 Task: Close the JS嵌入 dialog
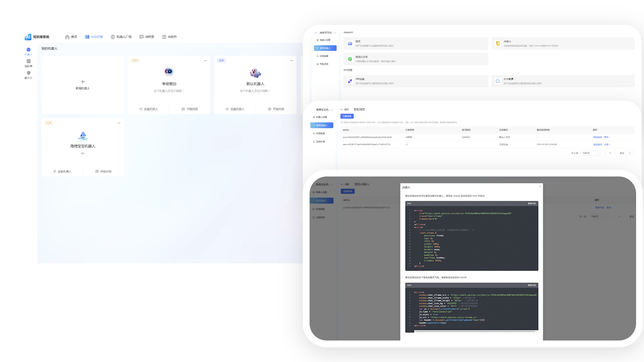540,186
